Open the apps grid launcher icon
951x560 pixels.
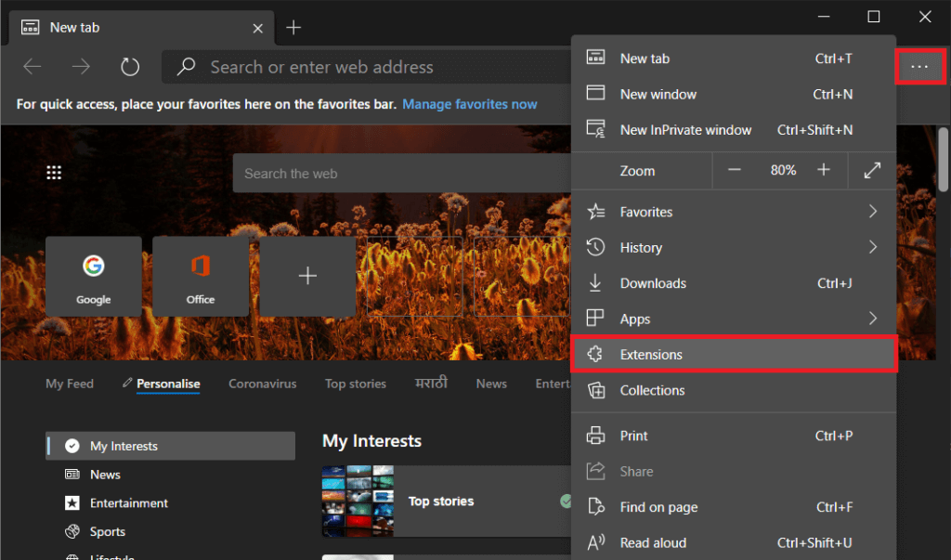pyautogui.click(x=54, y=173)
